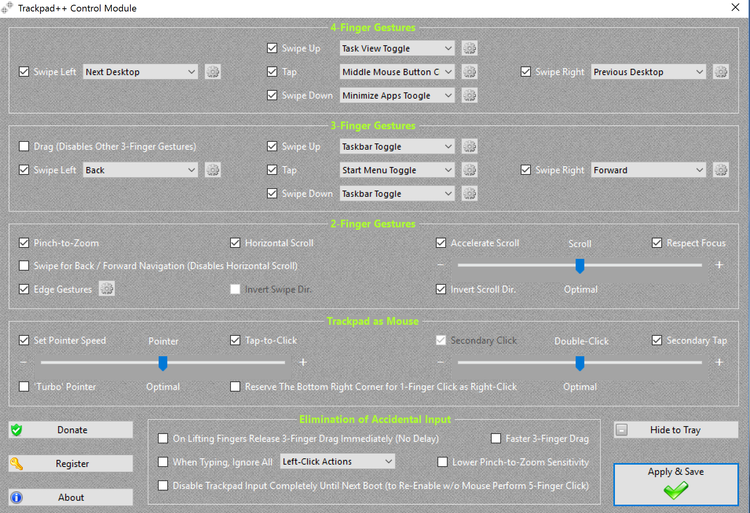Viewport: 750px width, 513px height.
Task: Open the Minimize Apps Toggle dropdown
Action: 397,95
